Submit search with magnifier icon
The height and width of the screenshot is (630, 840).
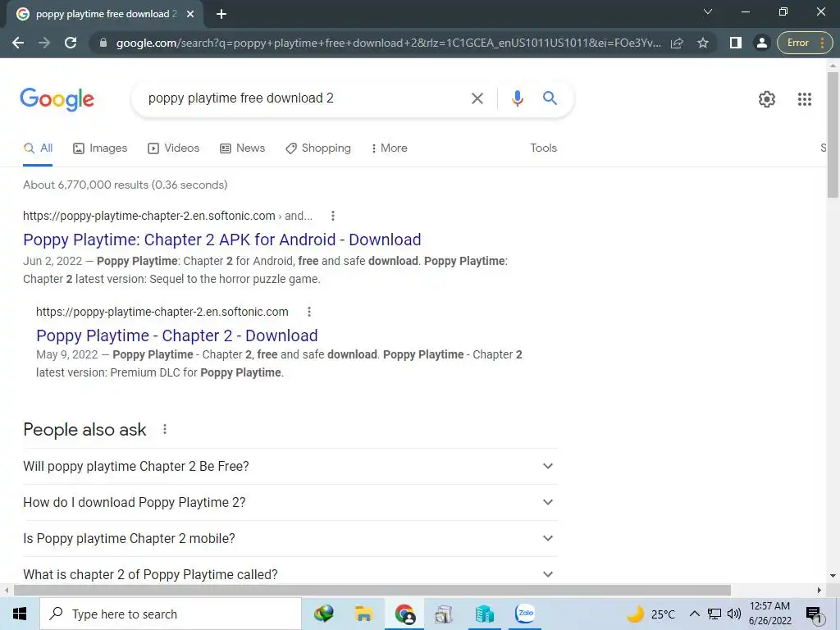[x=550, y=98]
